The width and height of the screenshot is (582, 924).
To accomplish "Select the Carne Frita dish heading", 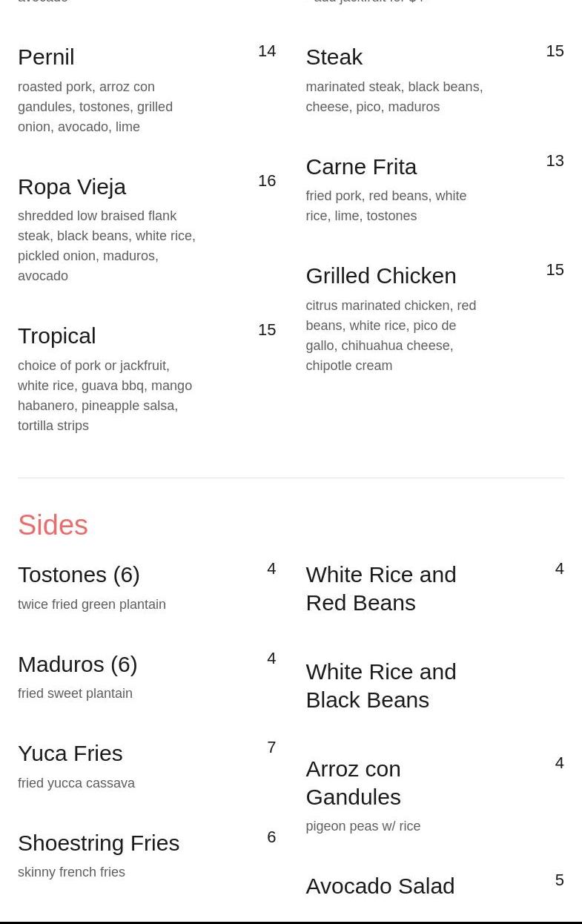I will [361, 167].
